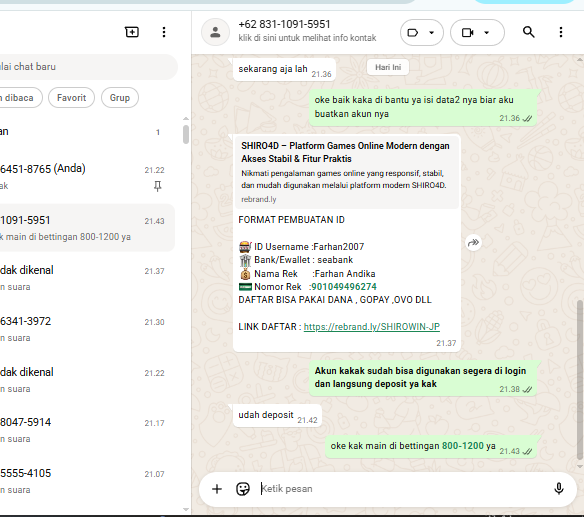Screen dimensions: 584x517
Task: Record a voice message with microphone
Action: pyautogui.click(x=559, y=488)
